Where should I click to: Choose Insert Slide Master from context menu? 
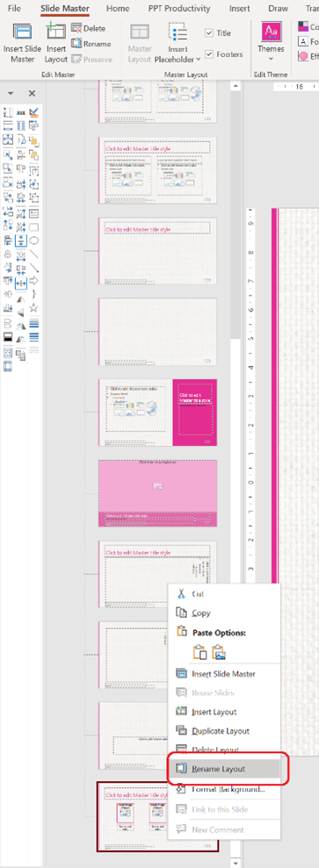223,674
